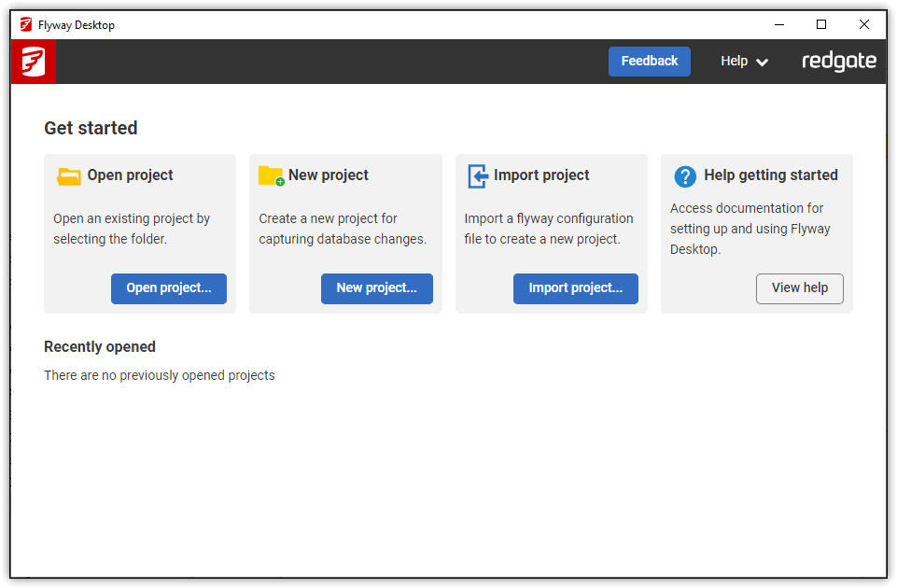897x588 pixels.
Task: Click the 'Help getting started' card title
Action: coord(771,175)
